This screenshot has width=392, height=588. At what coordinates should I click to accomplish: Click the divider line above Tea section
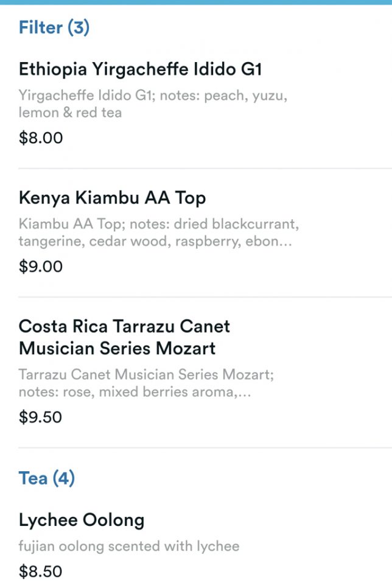pos(205,448)
